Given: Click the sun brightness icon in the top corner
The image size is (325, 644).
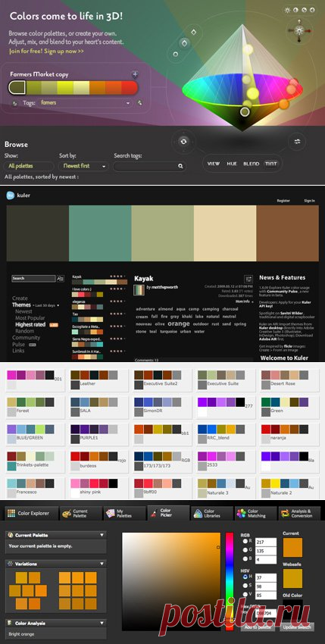Looking at the screenshot, I should click(x=288, y=10).
